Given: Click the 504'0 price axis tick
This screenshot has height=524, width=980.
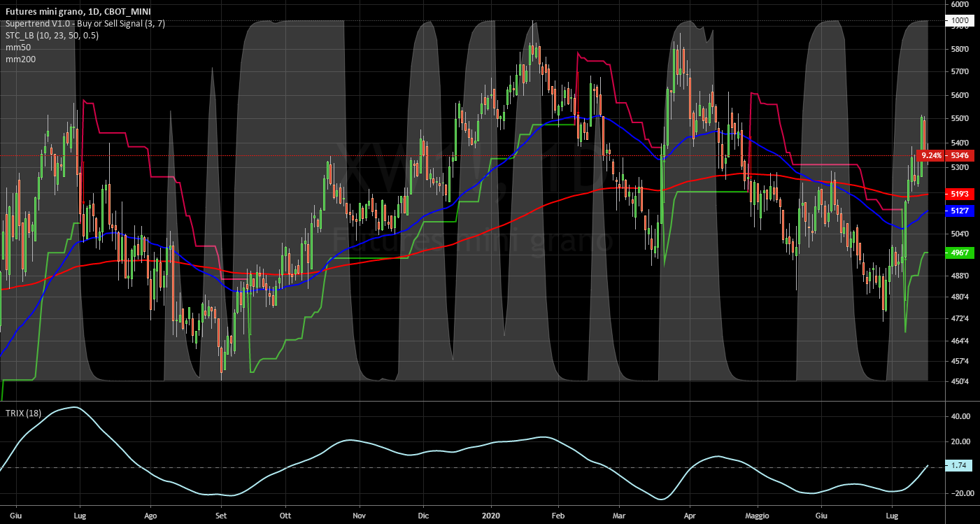Looking at the screenshot, I should [960, 234].
